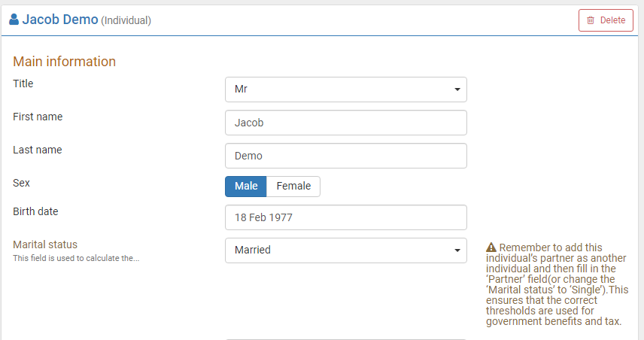Click the First name label

(38, 117)
